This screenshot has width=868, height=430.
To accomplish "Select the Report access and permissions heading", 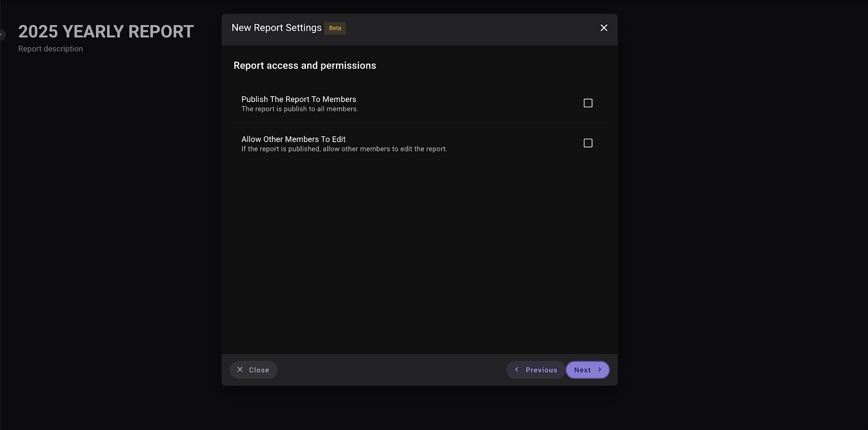I will click(304, 65).
